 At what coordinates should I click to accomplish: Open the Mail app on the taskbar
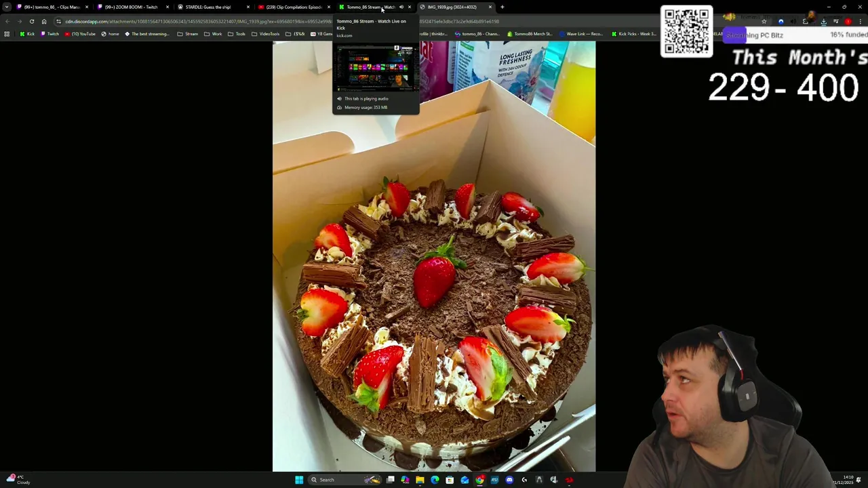[x=465, y=480]
